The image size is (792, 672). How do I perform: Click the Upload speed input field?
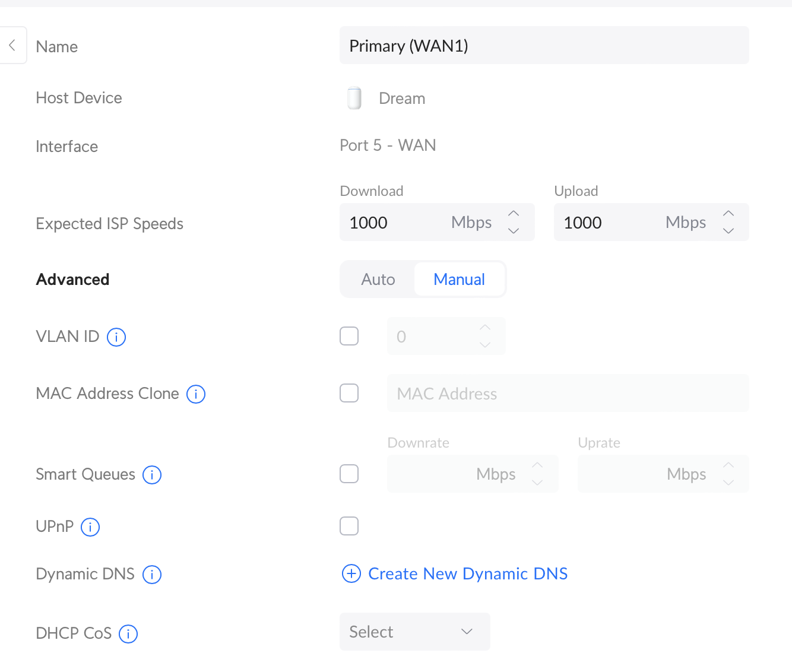[651, 222]
